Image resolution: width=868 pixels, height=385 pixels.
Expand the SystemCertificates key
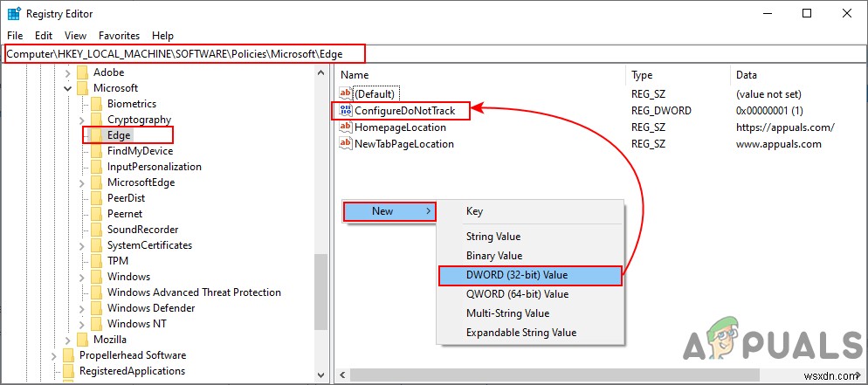click(x=82, y=245)
